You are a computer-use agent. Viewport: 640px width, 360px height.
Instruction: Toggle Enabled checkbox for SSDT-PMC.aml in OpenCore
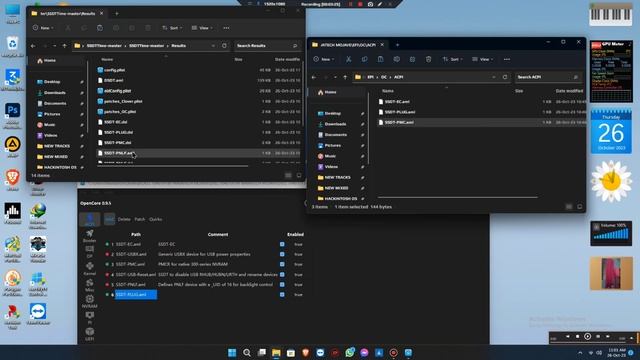282,264
